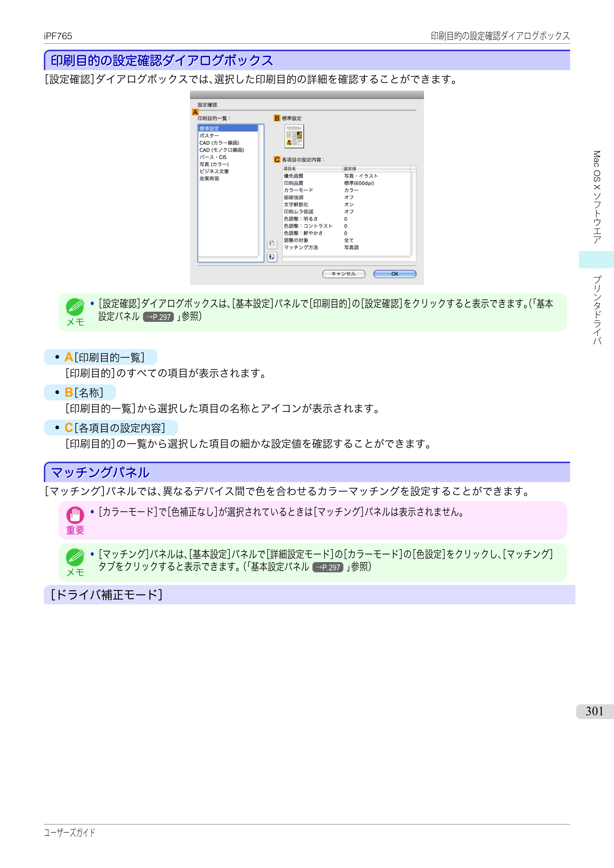The width and height of the screenshot is (614, 868).
Task: Click the 優先画質 row name
Action: tap(293, 176)
